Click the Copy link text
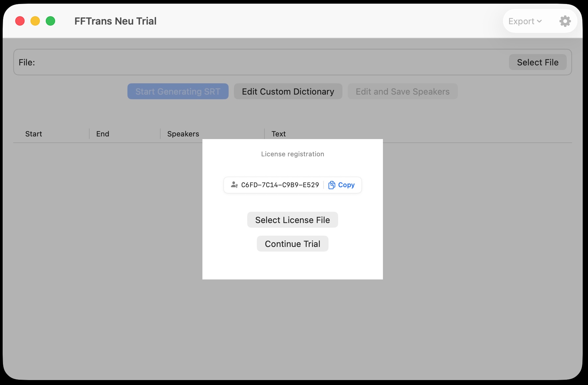Screen dimensions: 588x385 [346, 185]
